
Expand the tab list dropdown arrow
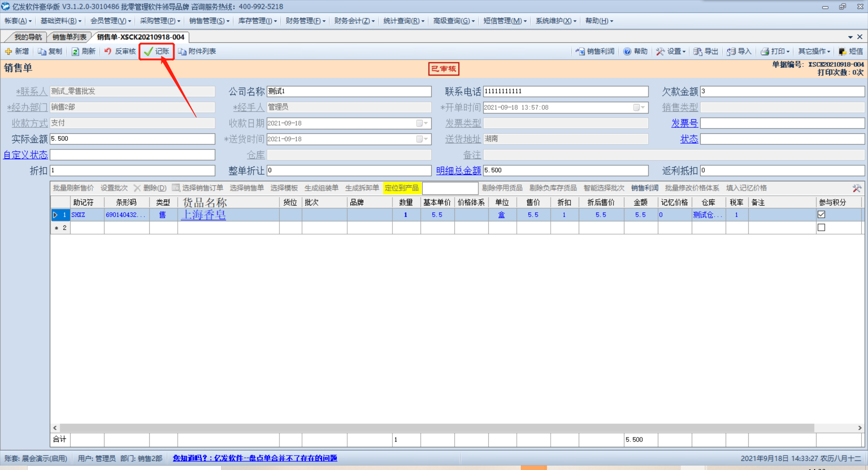point(850,37)
